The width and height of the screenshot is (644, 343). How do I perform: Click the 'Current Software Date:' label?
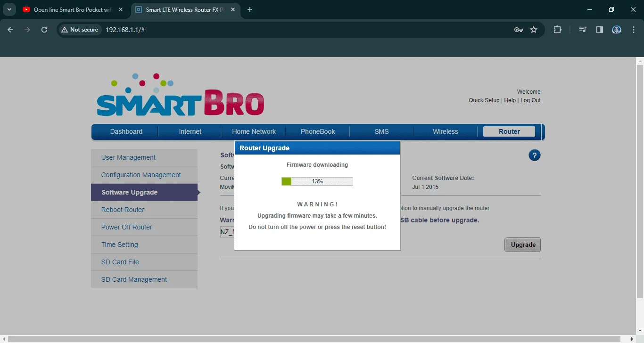pos(443,178)
